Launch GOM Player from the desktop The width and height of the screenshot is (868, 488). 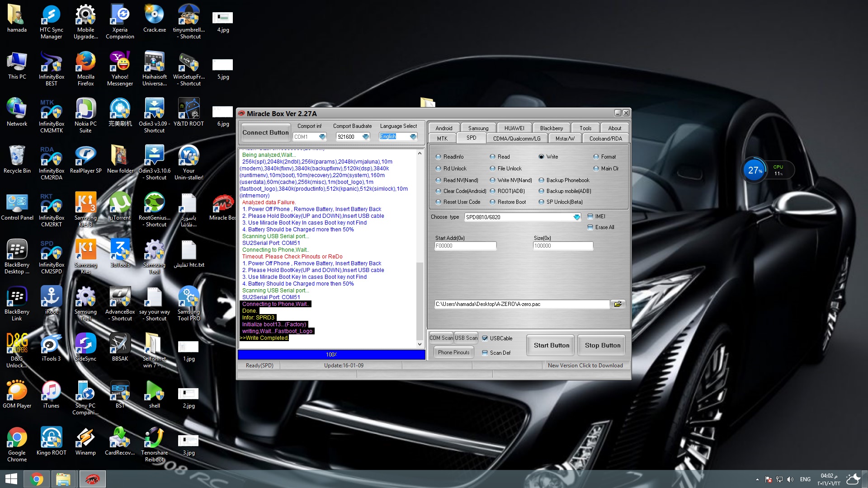pyautogui.click(x=17, y=394)
